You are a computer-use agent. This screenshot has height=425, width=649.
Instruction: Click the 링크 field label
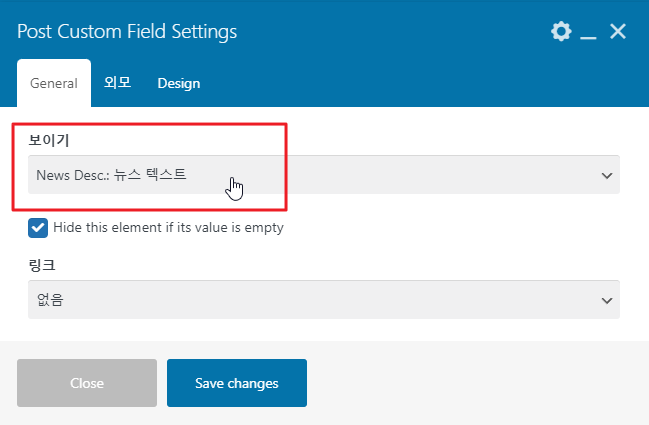pyautogui.click(x=43, y=266)
